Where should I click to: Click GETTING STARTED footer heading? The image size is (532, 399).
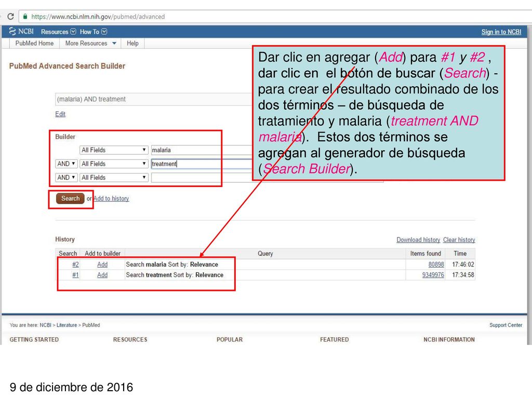[x=34, y=340]
